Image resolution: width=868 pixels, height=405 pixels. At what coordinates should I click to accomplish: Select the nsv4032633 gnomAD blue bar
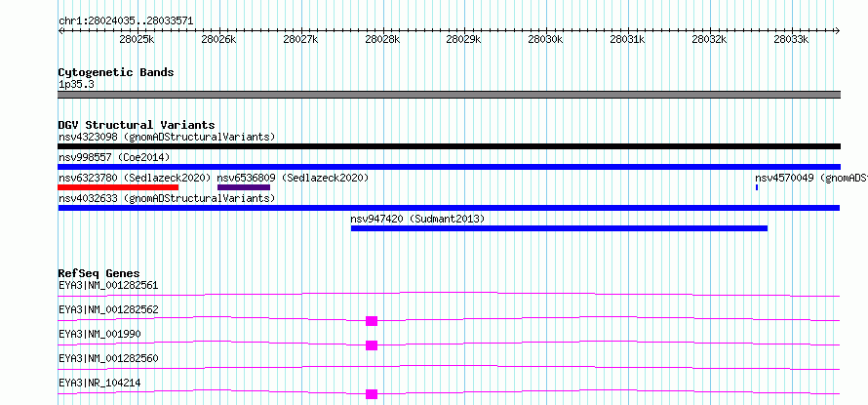pos(449,208)
